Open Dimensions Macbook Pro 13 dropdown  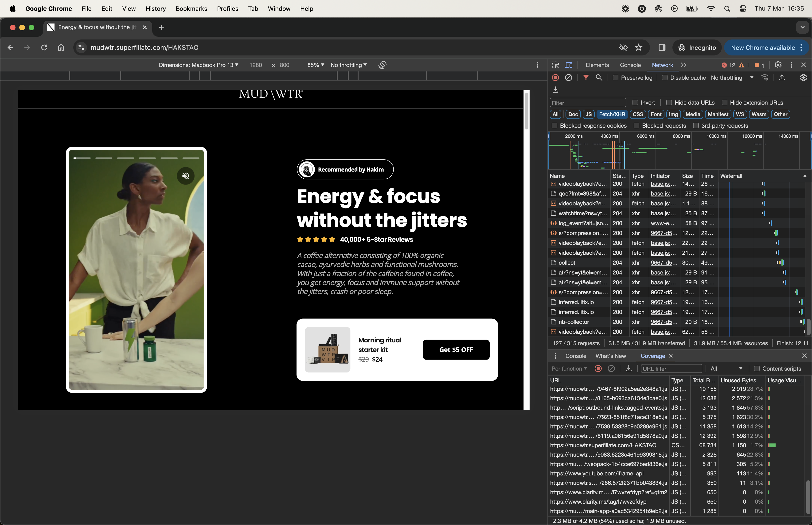[x=199, y=65]
